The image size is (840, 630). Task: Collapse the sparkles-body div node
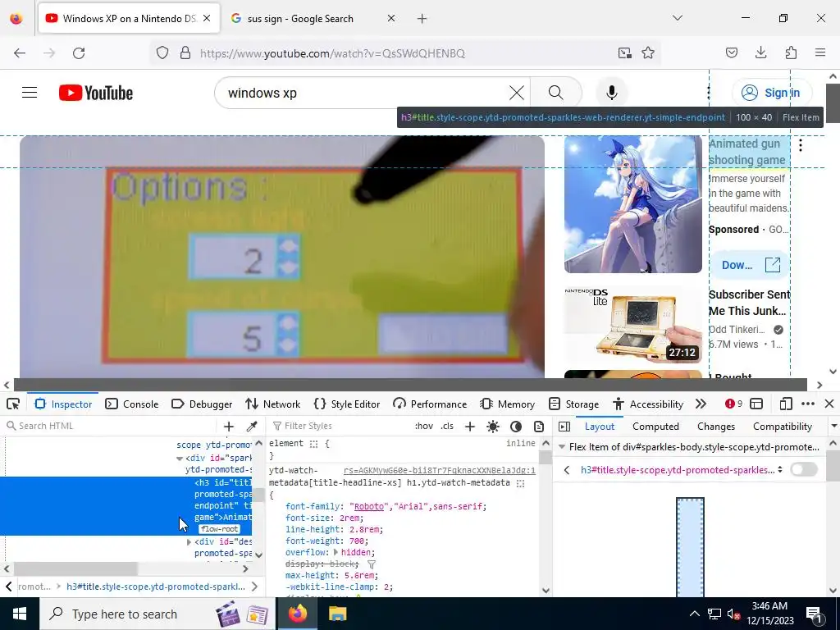tap(180, 459)
